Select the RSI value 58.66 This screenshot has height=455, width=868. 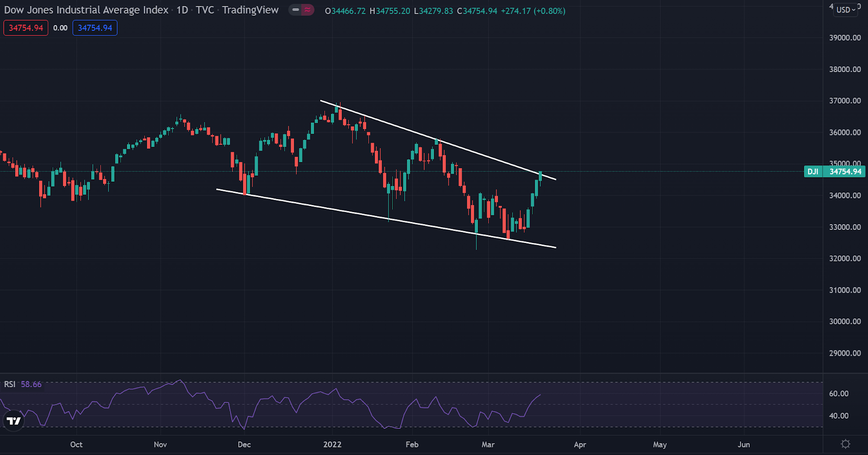(31, 384)
